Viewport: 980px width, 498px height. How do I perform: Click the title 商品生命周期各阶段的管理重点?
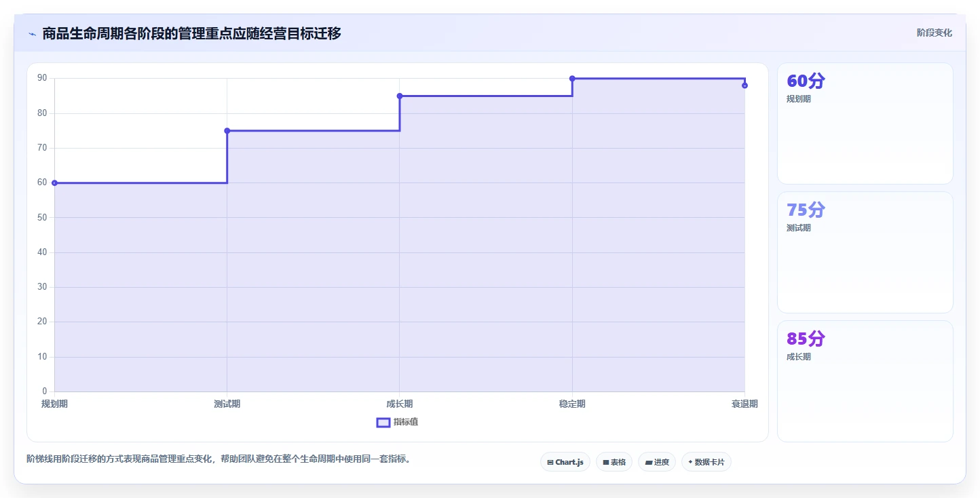[x=192, y=33]
